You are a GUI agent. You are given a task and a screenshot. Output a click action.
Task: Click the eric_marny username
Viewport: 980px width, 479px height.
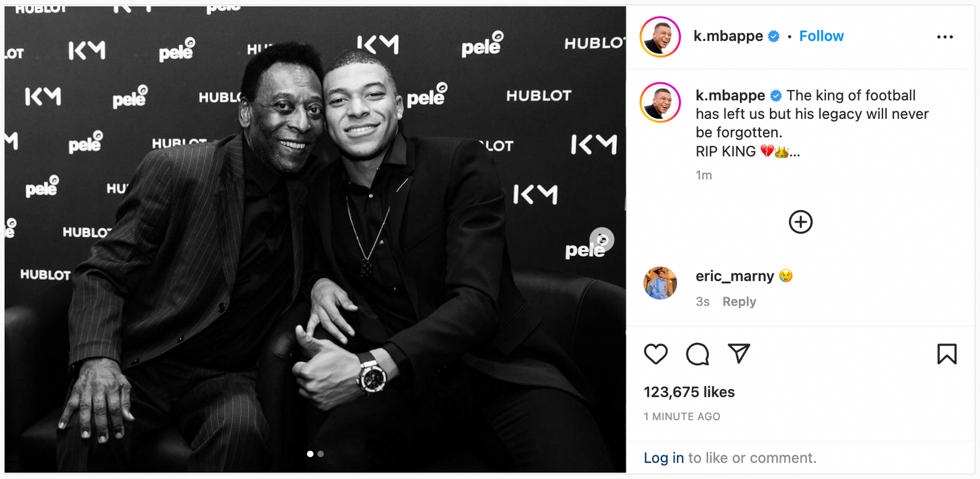(735, 276)
